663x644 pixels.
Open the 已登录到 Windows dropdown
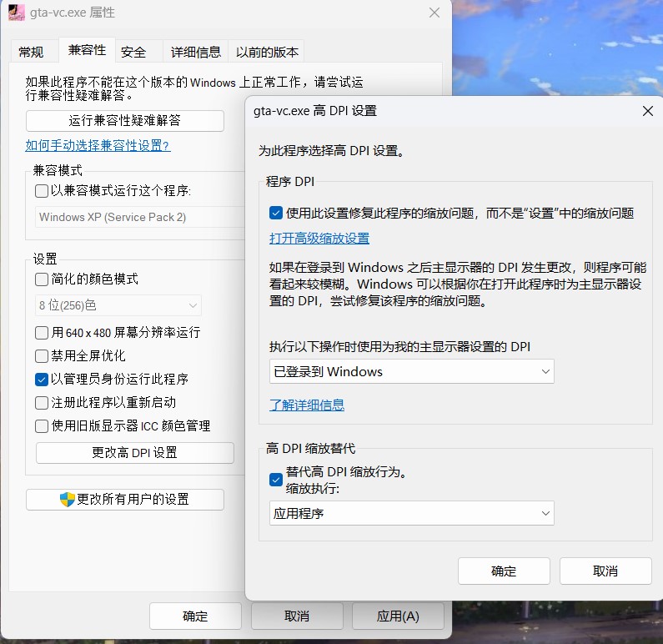coord(411,372)
